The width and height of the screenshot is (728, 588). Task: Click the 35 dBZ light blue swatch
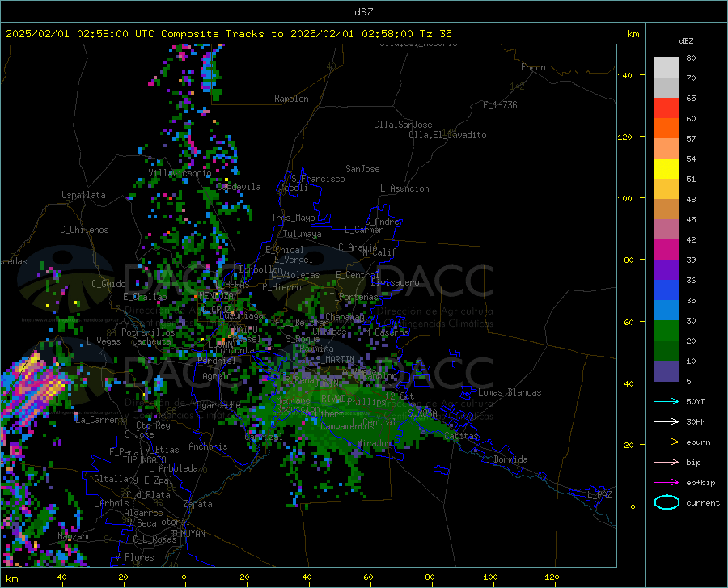(x=667, y=310)
